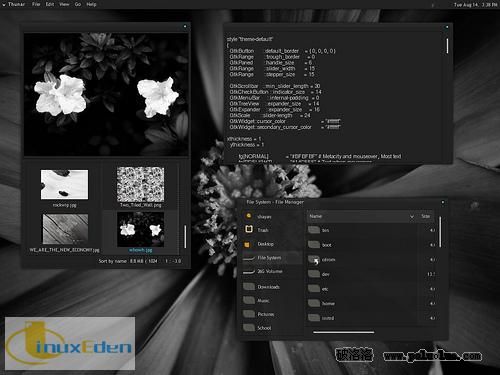Click the dev folder icon

pyautogui.click(x=314, y=274)
